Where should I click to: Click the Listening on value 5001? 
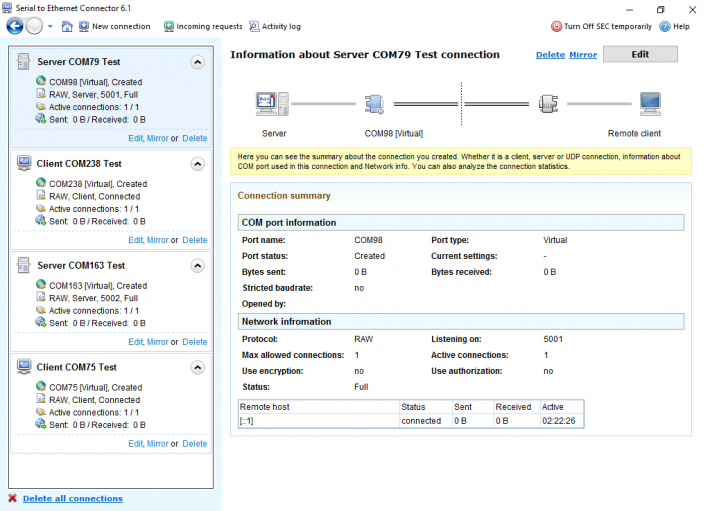click(x=553, y=339)
